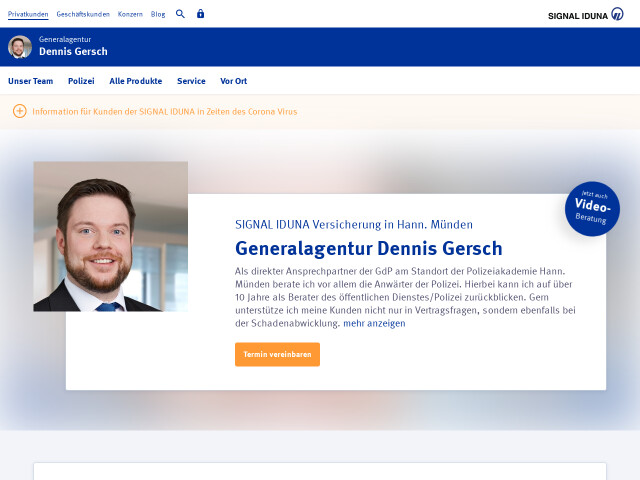This screenshot has height=480, width=640.
Task: Click the Generalagentur Dennis Gersch header title
Action: pos(73,46)
